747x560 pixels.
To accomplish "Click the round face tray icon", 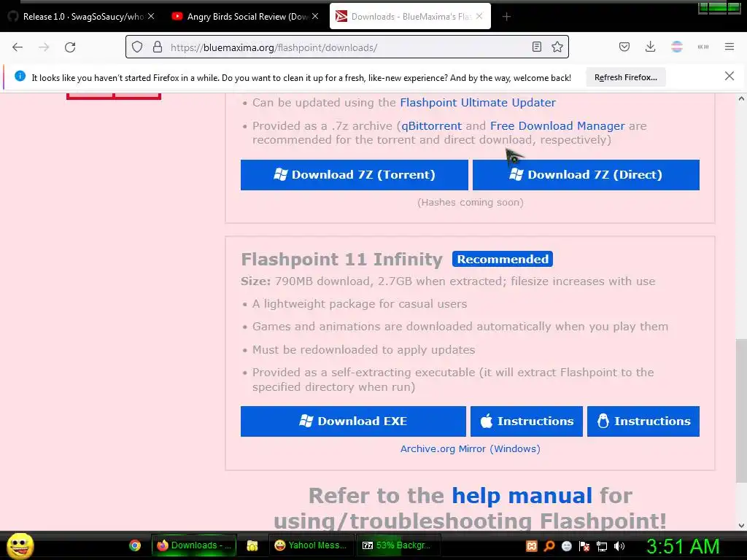I will pyautogui.click(x=566, y=546).
